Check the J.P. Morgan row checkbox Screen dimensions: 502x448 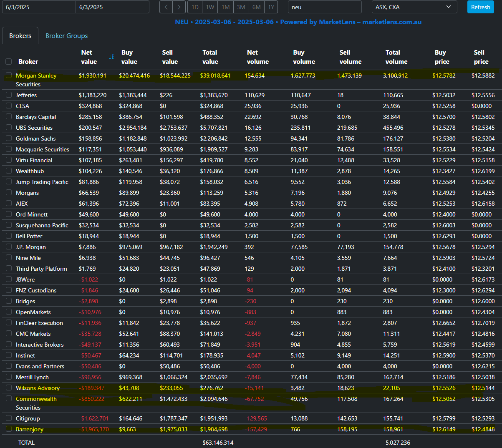[x=9, y=247]
